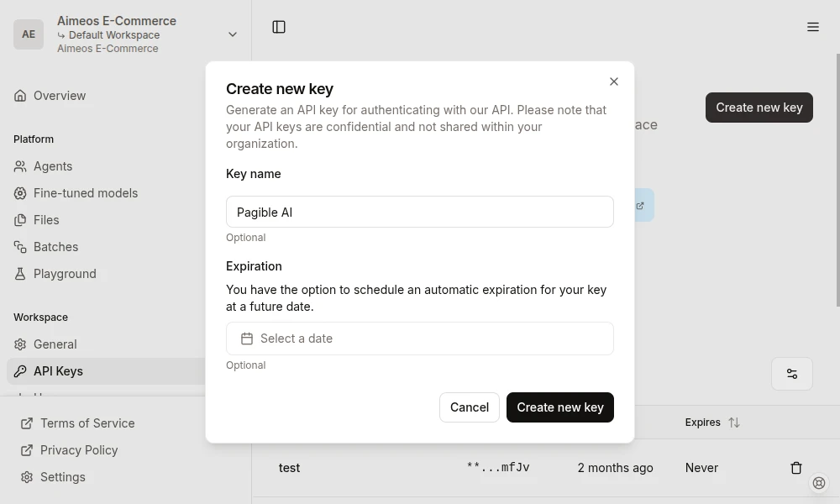The image size is (840, 504).
Task: Toggle the sidebar panel icon
Action: tap(279, 27)
